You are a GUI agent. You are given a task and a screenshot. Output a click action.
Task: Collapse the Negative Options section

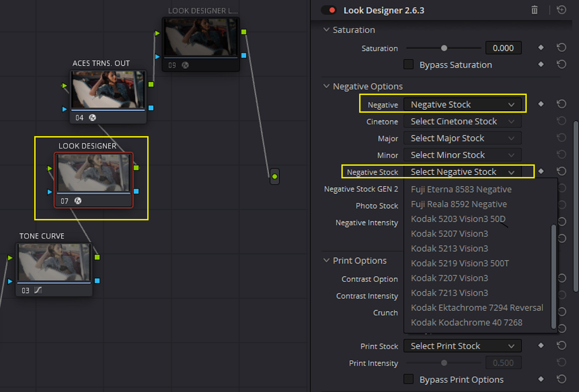pyautogui.click(x=326, y=86)
